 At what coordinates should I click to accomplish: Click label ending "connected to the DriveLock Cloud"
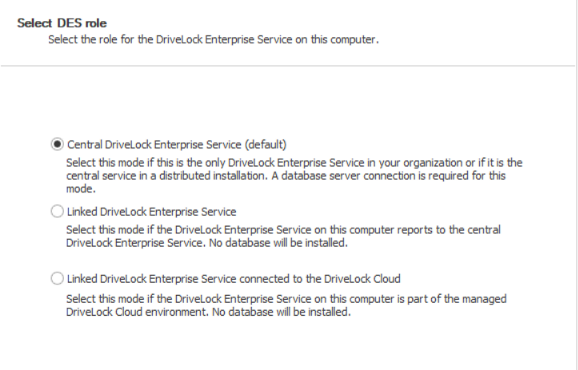point(234,279)
